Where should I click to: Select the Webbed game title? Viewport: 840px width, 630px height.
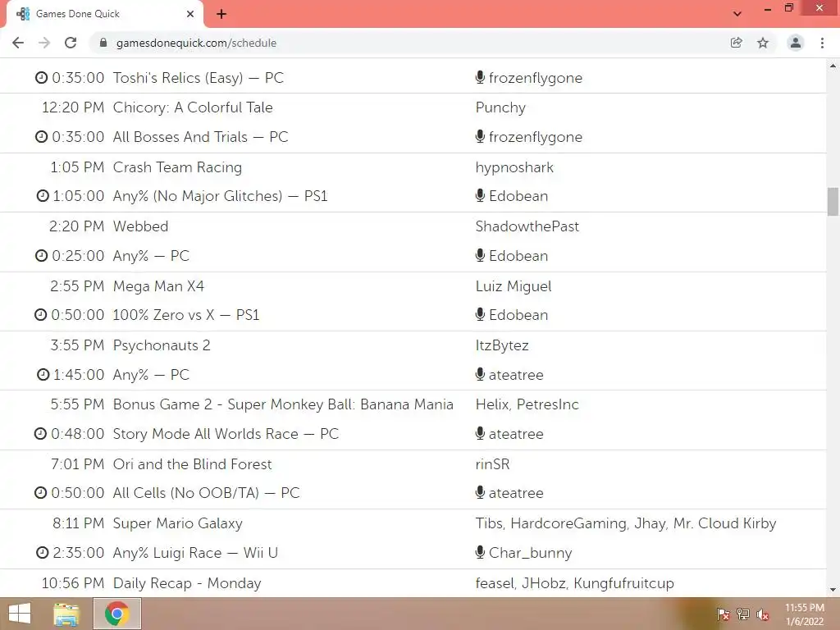(x=140, y=226)
